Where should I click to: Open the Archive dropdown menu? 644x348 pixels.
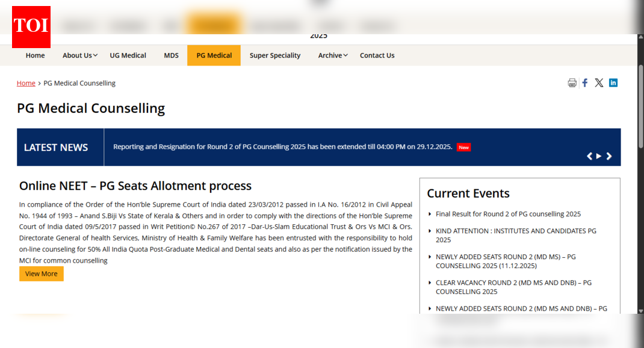[332, 55]
